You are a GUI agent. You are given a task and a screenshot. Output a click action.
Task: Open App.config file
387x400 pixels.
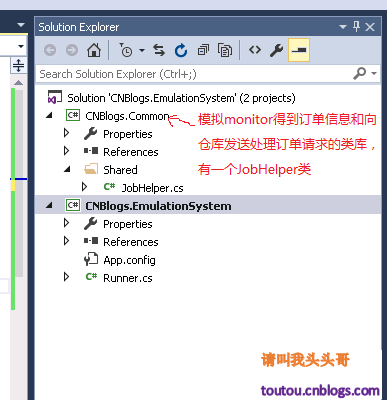[129, 260]
